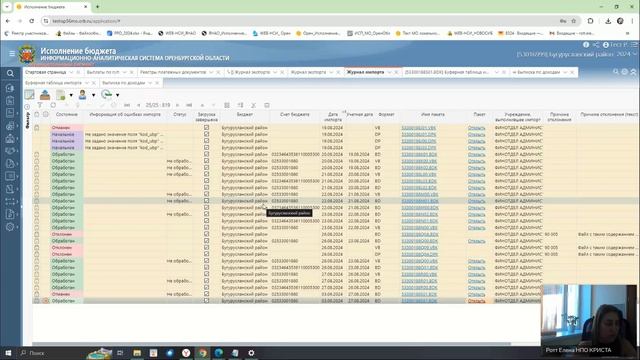Screen dimensions: 640x360
Task: Go to next record page arrow
Action: point(177,105)
